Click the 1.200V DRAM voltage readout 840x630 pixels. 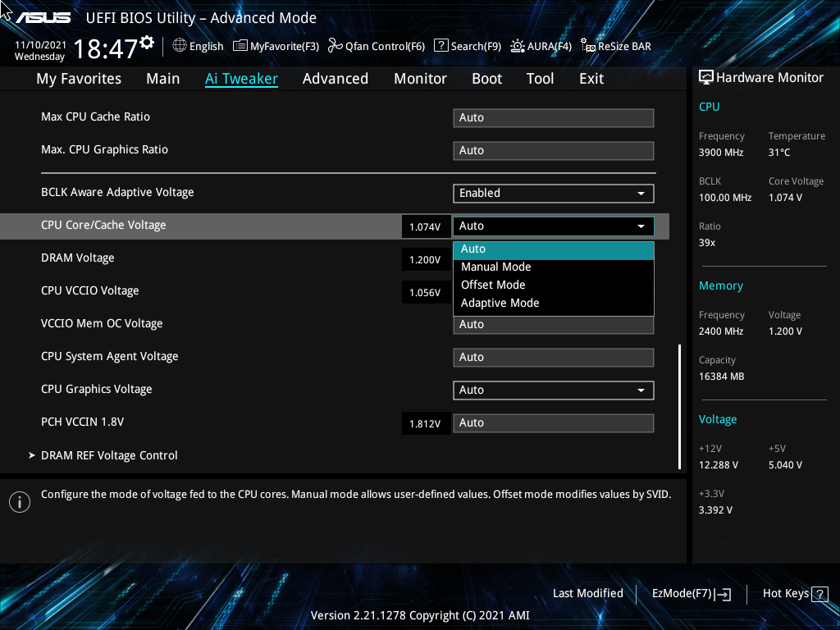point(426,260)
